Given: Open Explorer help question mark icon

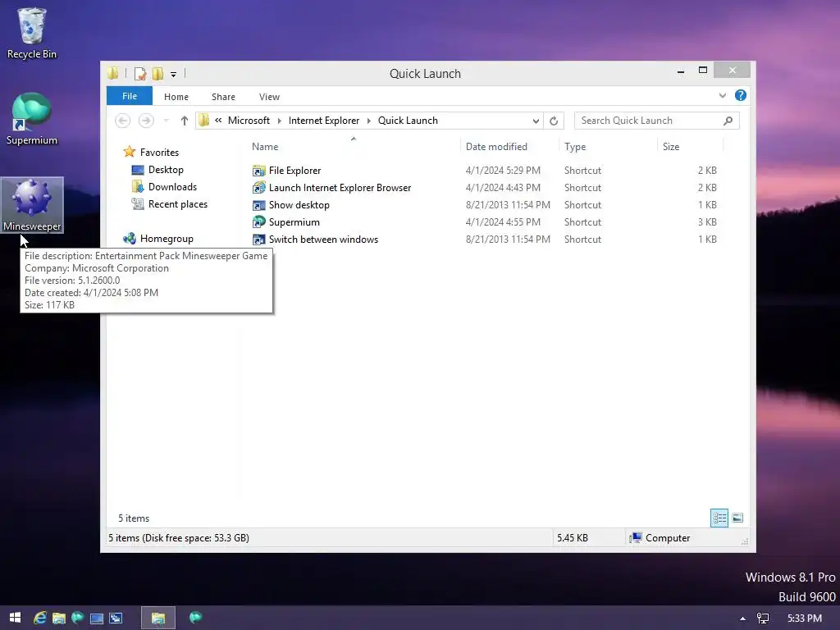Looking at the screenshot, I should coord(741,95).
